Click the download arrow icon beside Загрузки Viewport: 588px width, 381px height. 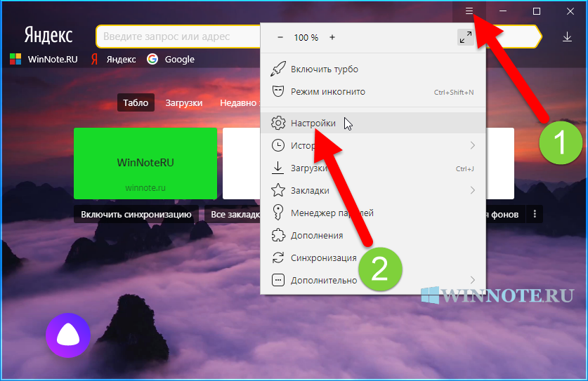click(278, 168)
